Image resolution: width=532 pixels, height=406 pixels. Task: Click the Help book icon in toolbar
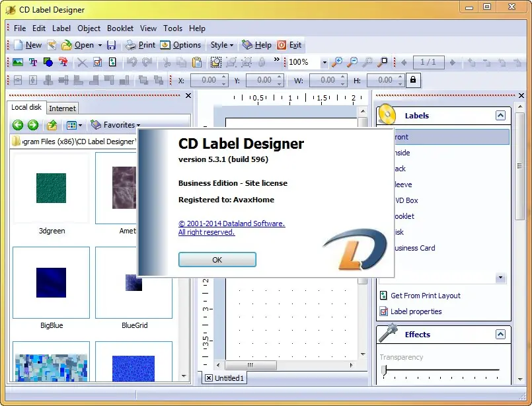pyautogui.click(x=247, y=45)
